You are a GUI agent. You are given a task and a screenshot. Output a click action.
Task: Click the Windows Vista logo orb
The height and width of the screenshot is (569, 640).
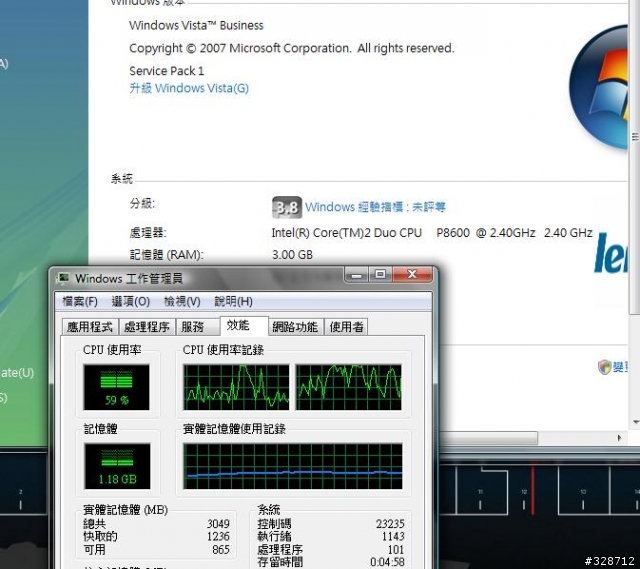pyautogui.click(x=601, y=88)
